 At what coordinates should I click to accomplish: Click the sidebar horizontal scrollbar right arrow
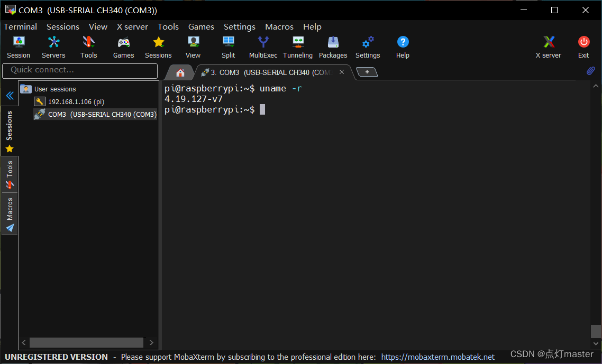point(151,342)
